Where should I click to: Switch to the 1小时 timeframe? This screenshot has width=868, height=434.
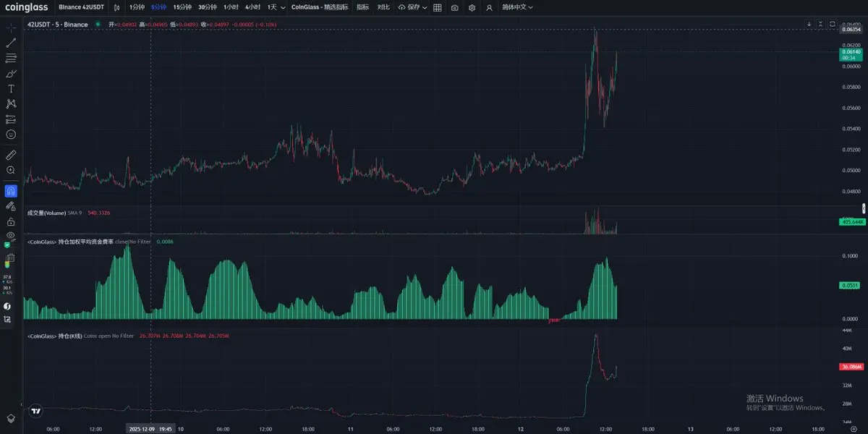click(x=231, y=7)
